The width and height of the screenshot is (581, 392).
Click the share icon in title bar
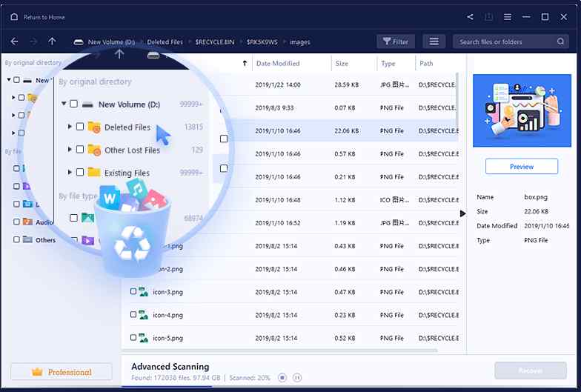(470, 17)
